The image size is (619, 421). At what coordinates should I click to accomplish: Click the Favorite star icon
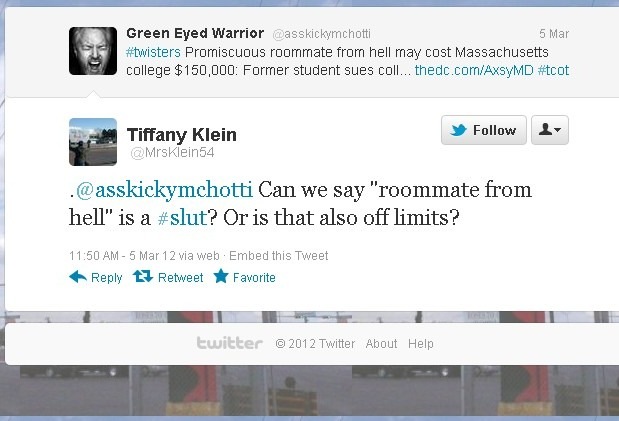click(221, 276)
